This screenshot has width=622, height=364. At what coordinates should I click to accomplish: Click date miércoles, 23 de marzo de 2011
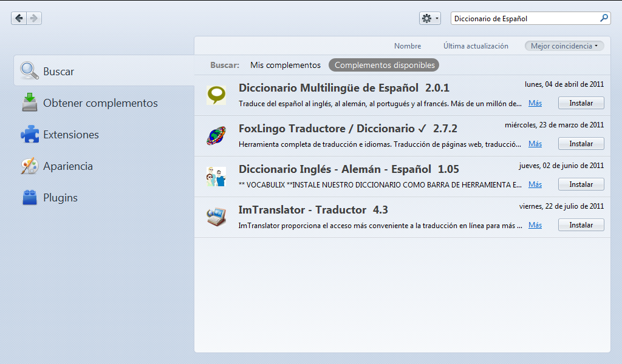click(554, 125)
